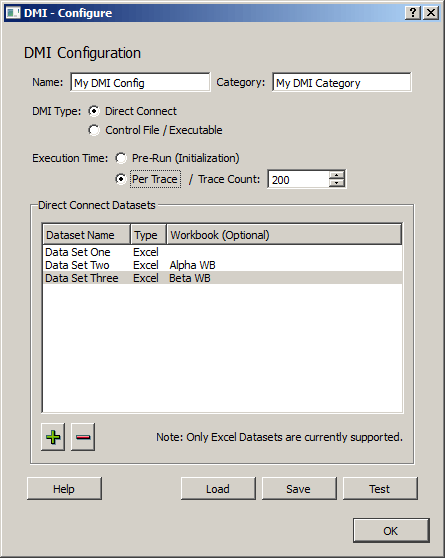Click the red minus remove dataset icon

click(83, 437)
